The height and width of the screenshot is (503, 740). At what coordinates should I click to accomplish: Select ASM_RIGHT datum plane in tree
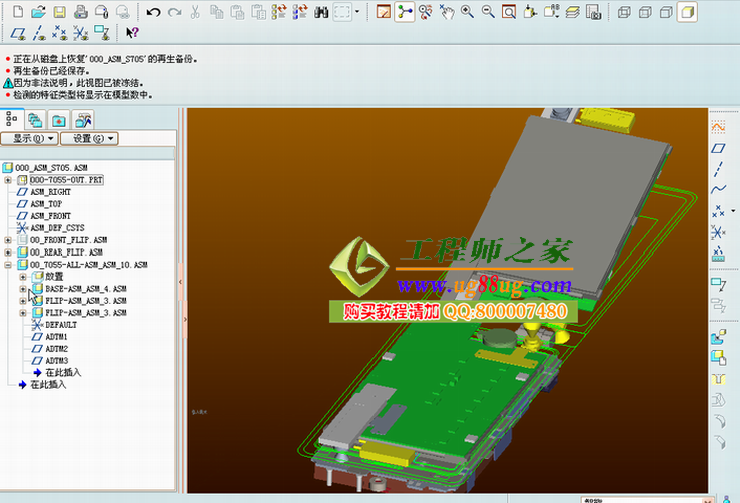(50, 191)
